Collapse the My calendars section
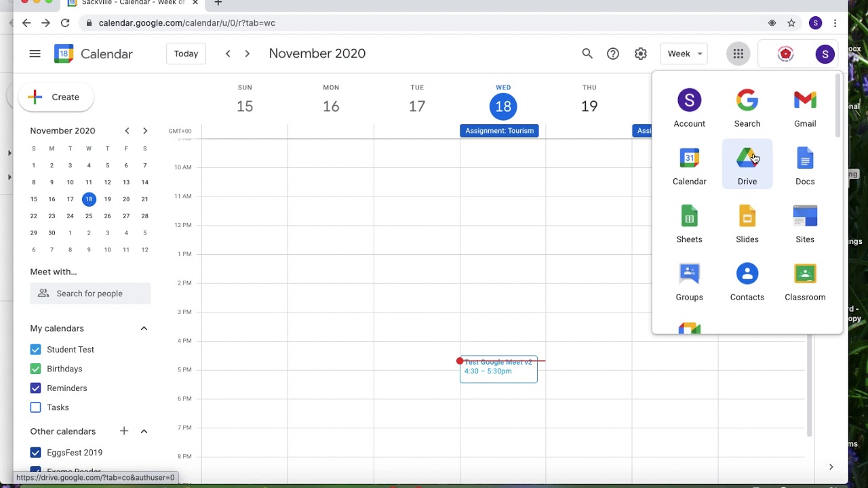Screen dimensions: 868x488 click(x=144, y=329)
